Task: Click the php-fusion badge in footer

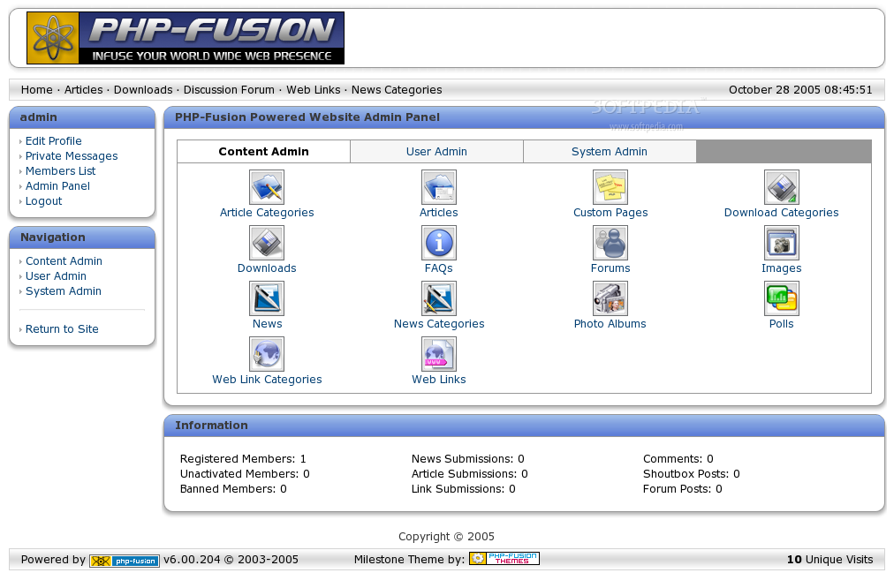Action: [125, 561]
